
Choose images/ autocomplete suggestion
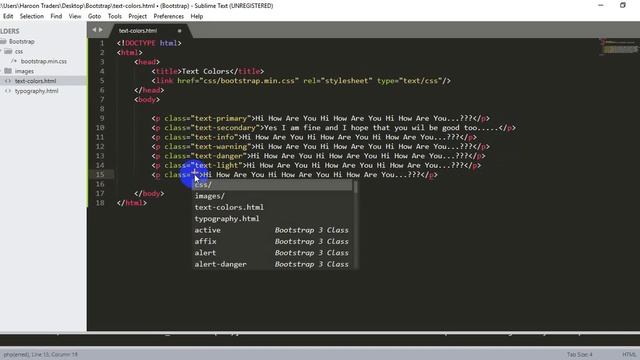pyautogui.click(x=273, y=196)
